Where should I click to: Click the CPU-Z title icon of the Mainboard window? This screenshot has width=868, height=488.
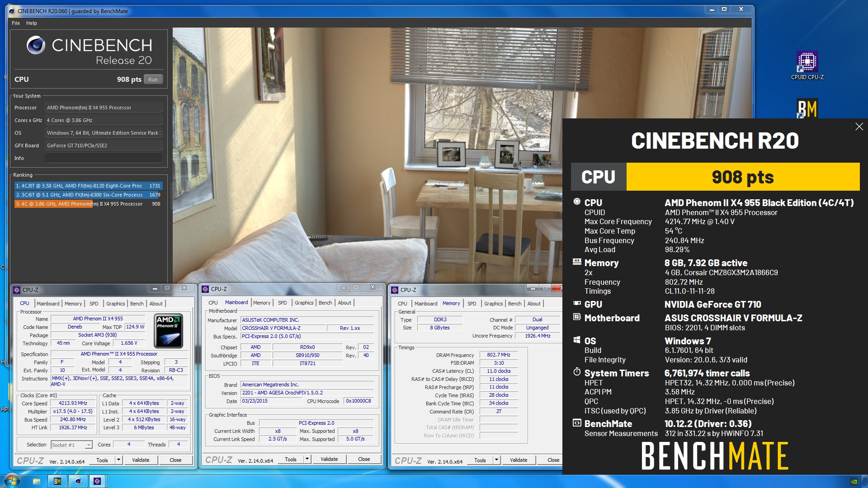205,289
